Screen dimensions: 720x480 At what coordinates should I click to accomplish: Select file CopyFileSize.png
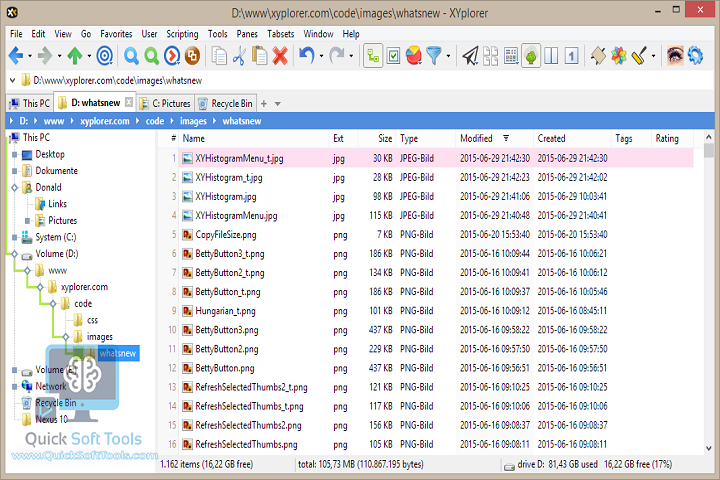tap(226, 235)
